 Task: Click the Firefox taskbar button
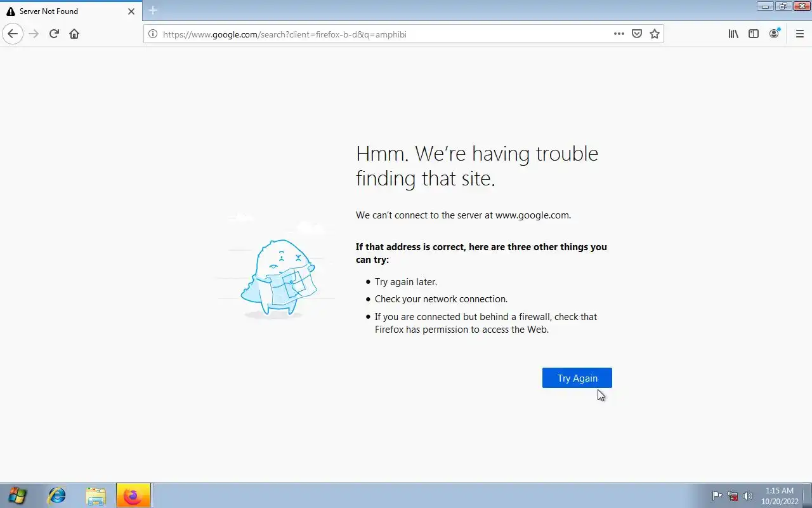(133, 496)
